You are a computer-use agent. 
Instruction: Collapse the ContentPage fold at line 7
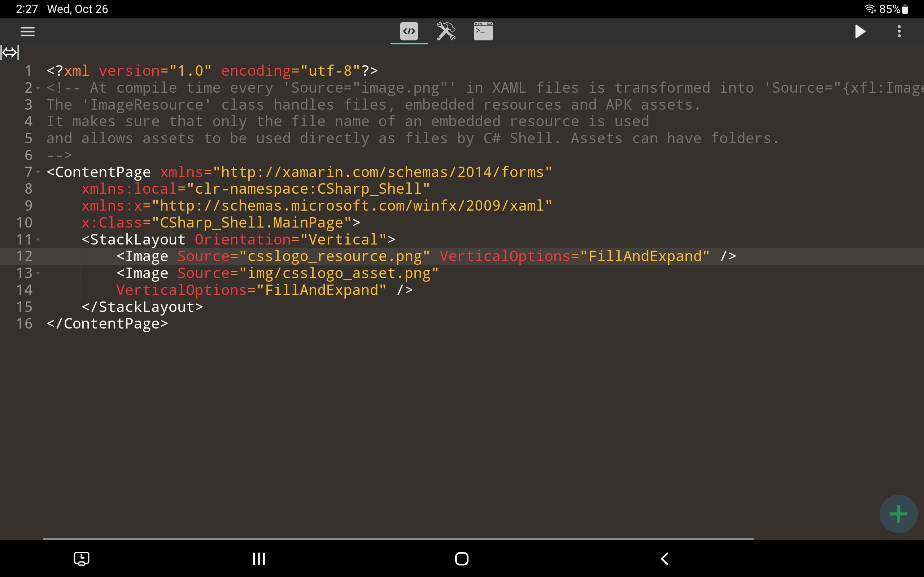coord(38,172)
